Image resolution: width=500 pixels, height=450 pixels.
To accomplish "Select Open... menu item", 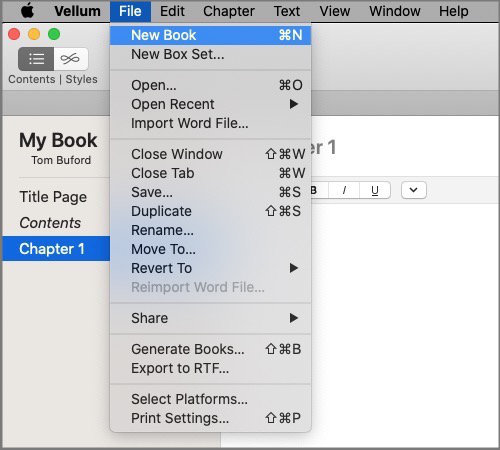I will click(211, 85).
